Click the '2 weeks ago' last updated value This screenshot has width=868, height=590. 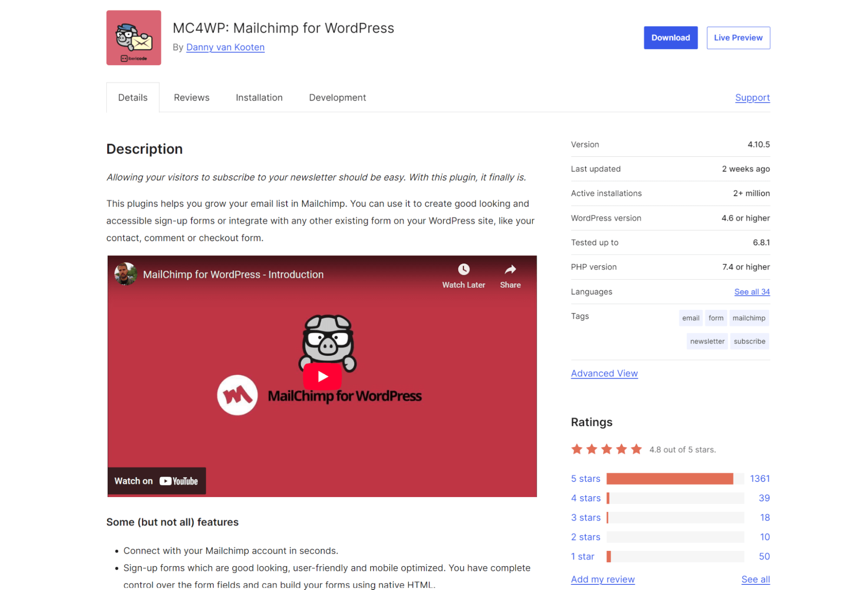(746, 169)
